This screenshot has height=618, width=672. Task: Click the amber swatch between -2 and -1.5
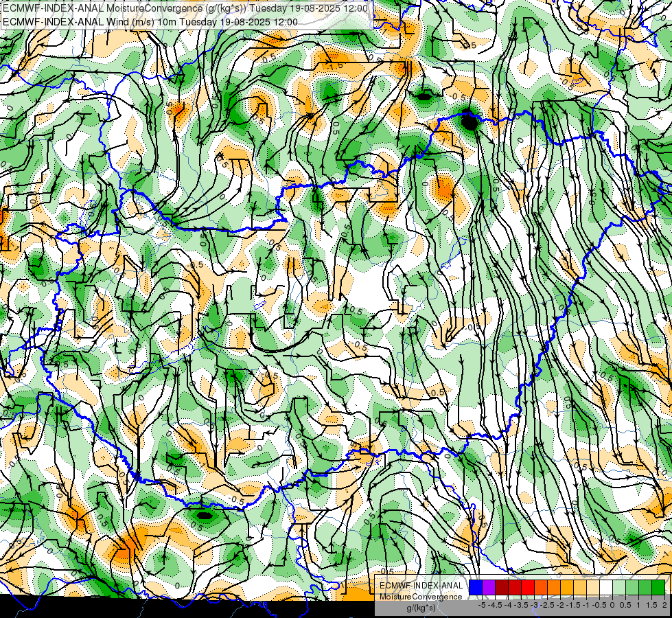point(567,588)
